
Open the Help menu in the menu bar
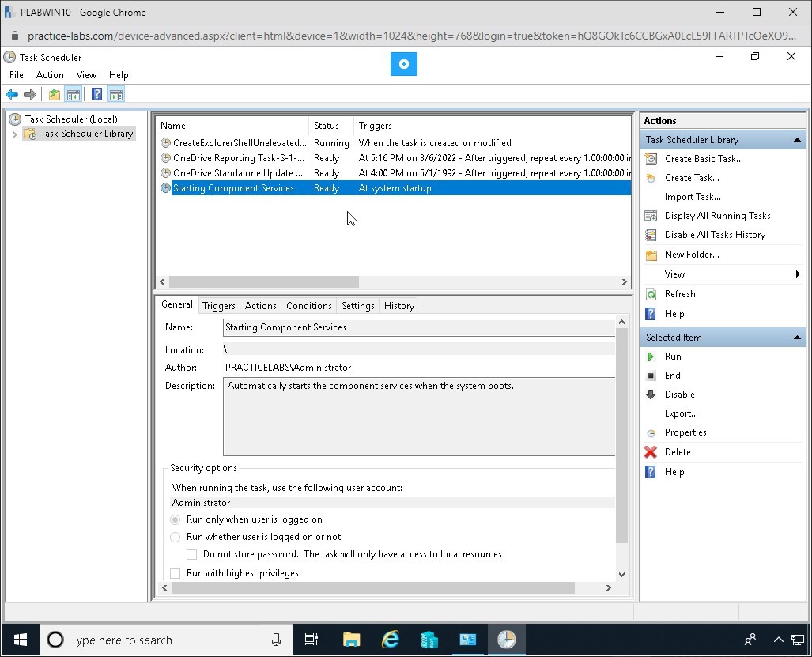(x=119, y=75)
